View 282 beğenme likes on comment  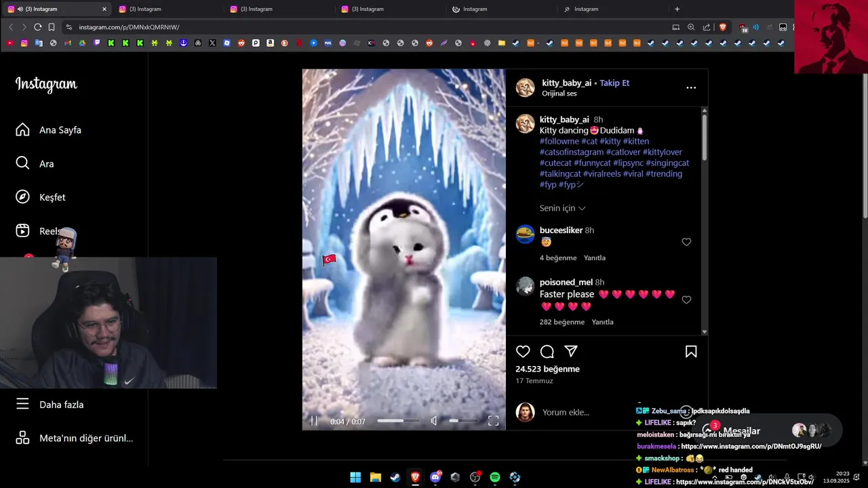[x=562, y=322]
